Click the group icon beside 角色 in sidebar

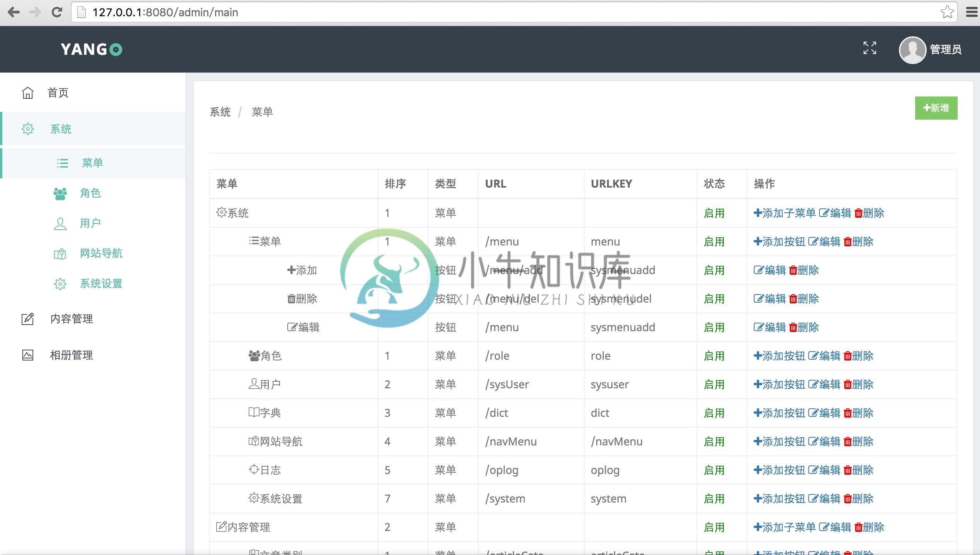point(60,193)
